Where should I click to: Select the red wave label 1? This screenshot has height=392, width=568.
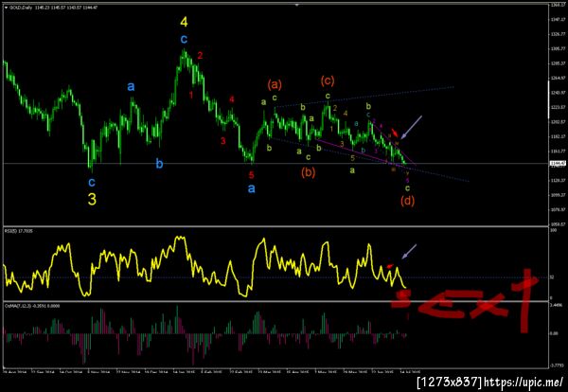(191, 95)
